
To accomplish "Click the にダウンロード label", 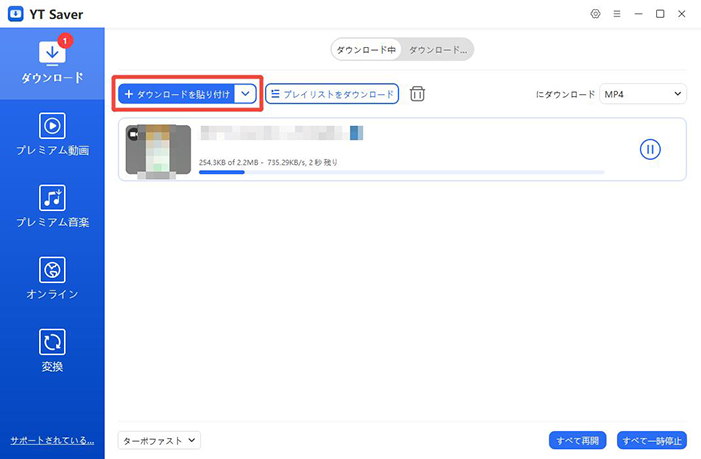I will 565,94.
